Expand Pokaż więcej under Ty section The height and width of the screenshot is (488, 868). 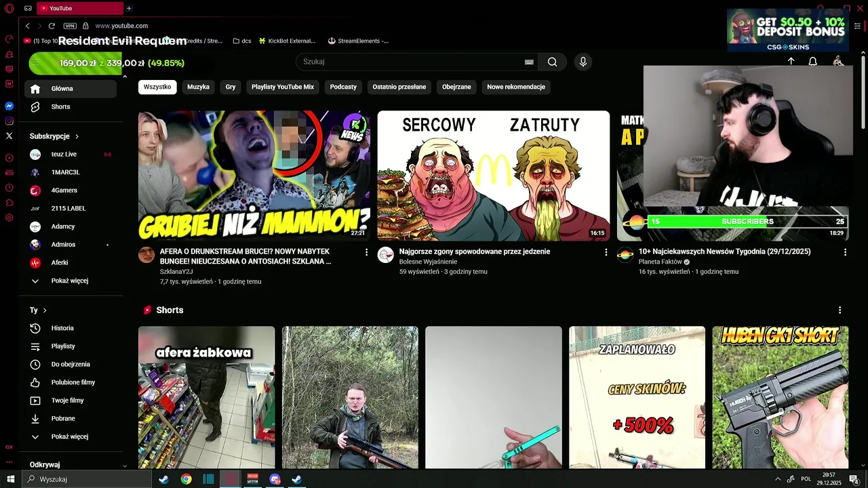[71, 436]
